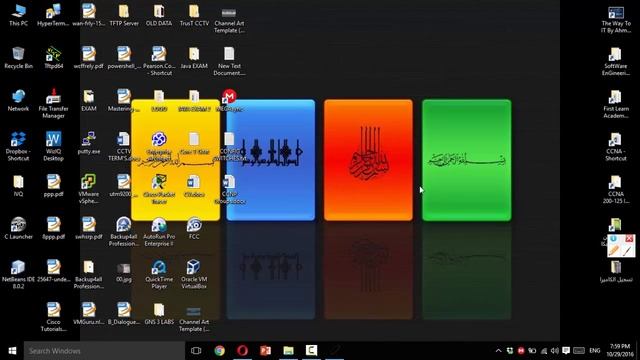The width and height of the screenshot is (640, 360).
Task: Open Oracle VM VirtualBox shortcut
Action: pyautogui.click(x=194, y=274)
